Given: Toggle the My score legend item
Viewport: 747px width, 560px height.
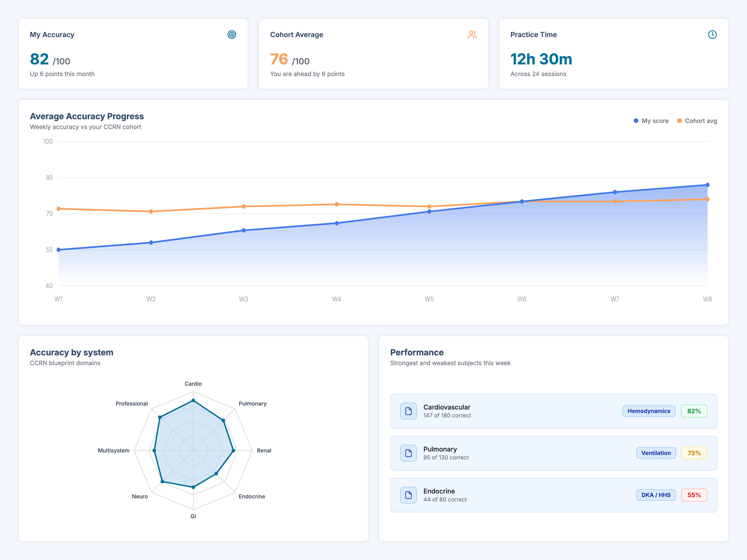Looking at the screenshot, I should point(651,121).
